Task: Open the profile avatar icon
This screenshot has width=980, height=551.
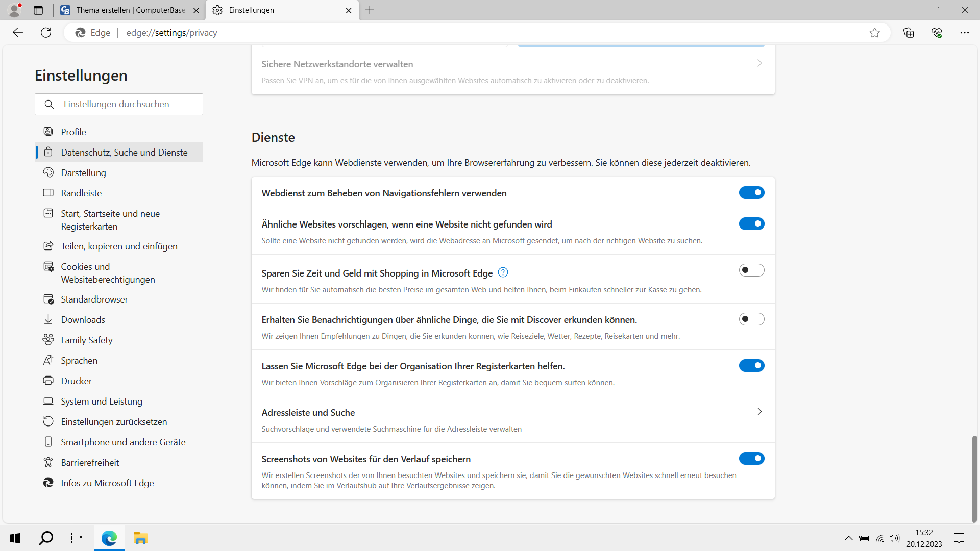Action: (15, 10)
